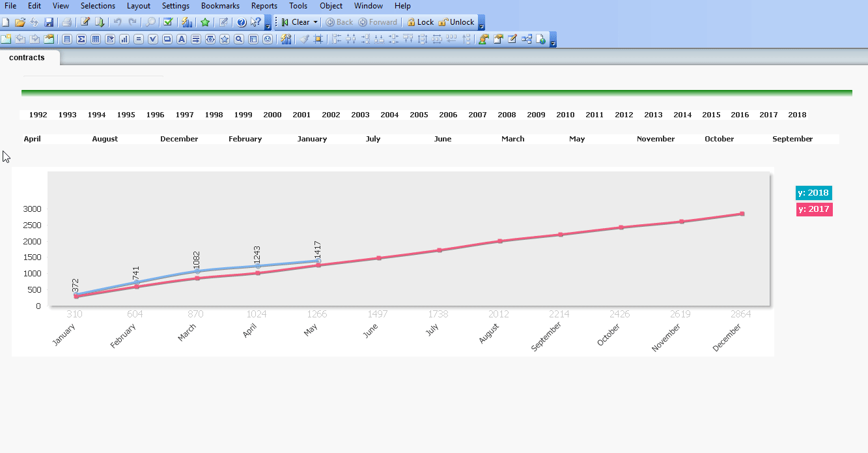Click the pink 'y: 2017' legend swatch
This screenshot has height=453, width=868.
pyautogui.click(x=814, y=209)
